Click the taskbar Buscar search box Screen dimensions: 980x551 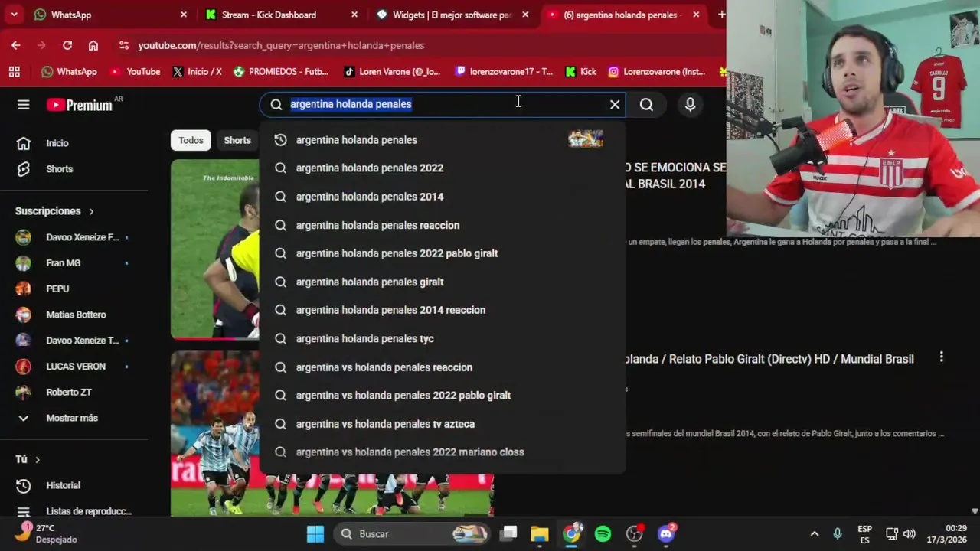(x=413, y=533)
